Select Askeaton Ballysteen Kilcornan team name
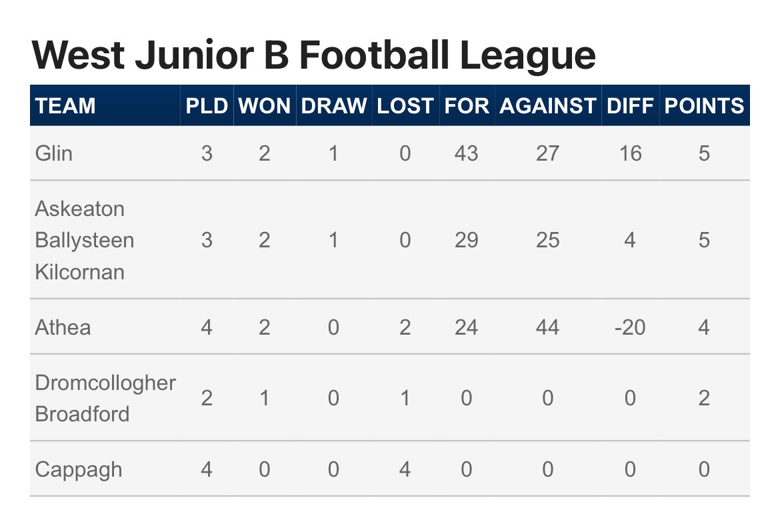 (x=84, y=240)
